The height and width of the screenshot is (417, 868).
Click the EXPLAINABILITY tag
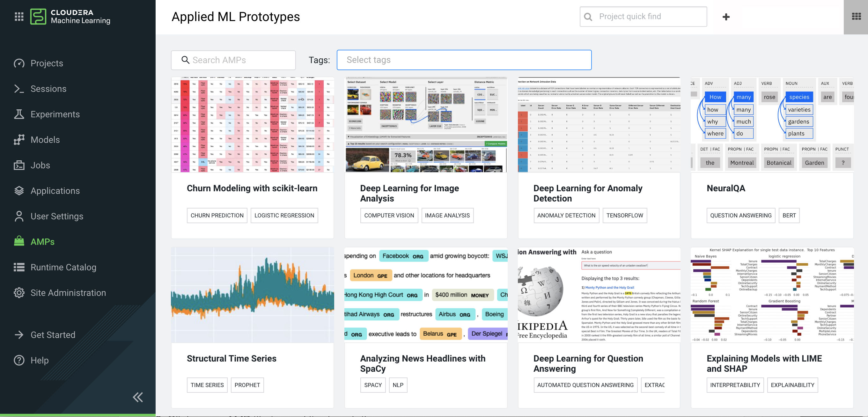[x=792, y=385]
